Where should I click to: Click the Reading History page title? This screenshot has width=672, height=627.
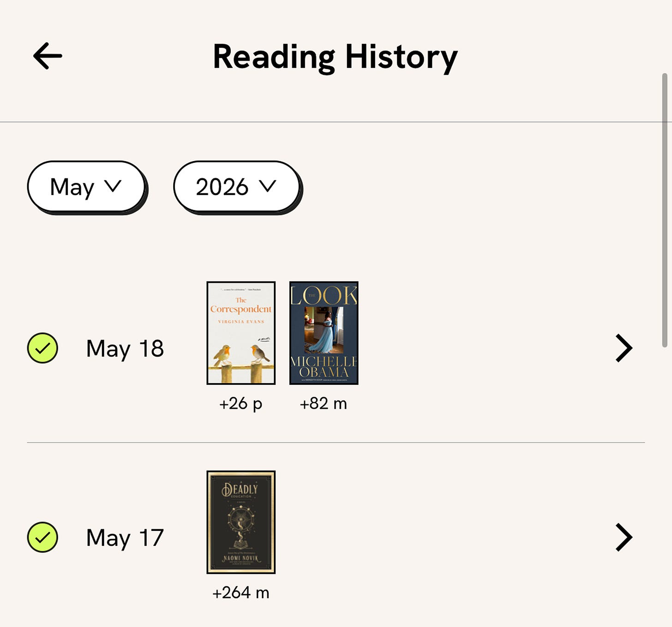336,57
